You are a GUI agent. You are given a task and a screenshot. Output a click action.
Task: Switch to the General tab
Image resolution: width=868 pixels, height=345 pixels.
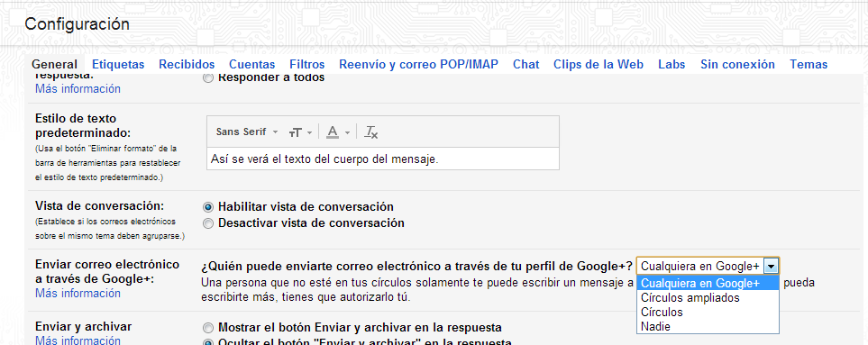click(54, 65)
